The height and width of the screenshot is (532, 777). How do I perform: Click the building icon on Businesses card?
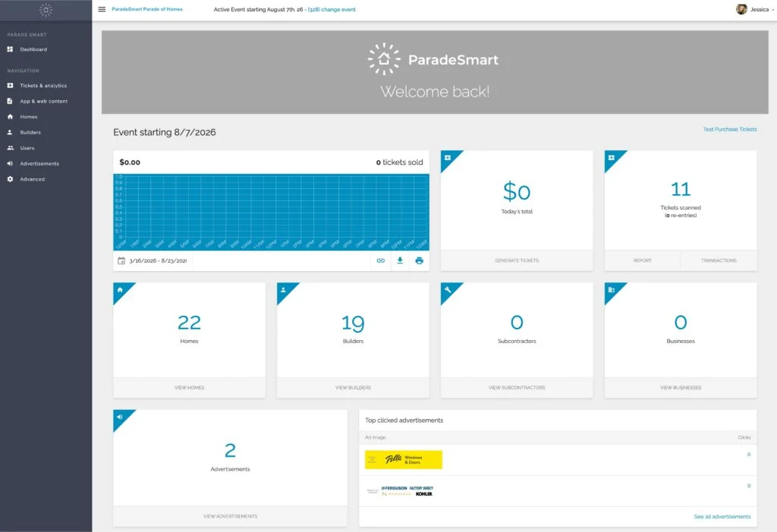[612, 290]
